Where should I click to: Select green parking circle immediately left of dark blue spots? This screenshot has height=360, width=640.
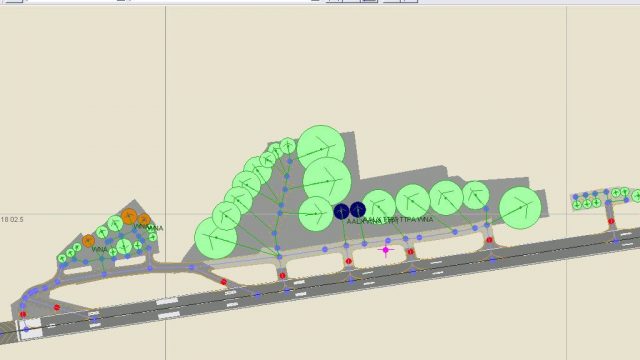pos(316,214)
